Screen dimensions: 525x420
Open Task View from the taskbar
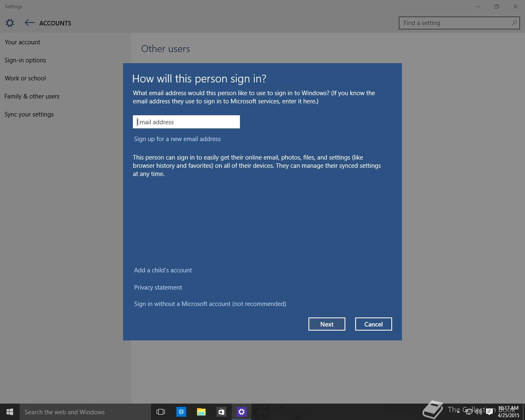pyautogui.click(x=161, y=412)
